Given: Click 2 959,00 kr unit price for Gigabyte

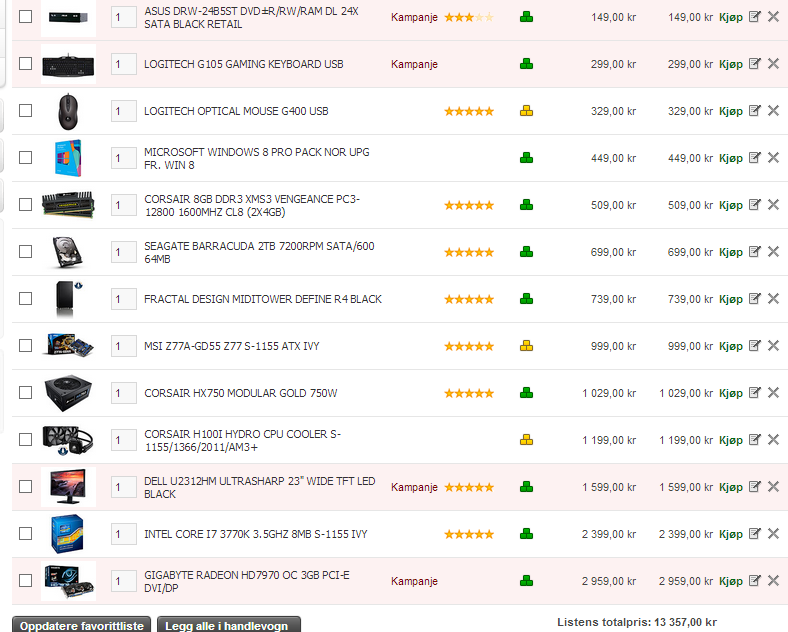Looking at the screenshot, I should 609,581.
